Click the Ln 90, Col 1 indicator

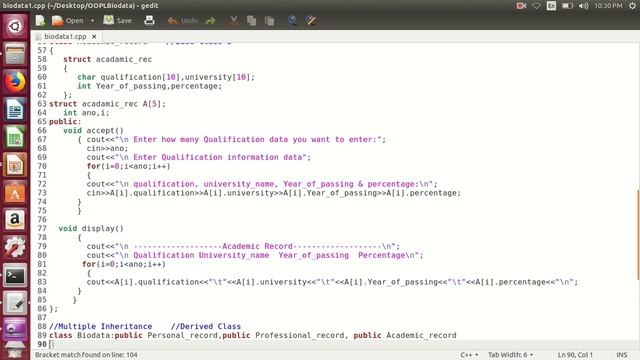(575, 355)
